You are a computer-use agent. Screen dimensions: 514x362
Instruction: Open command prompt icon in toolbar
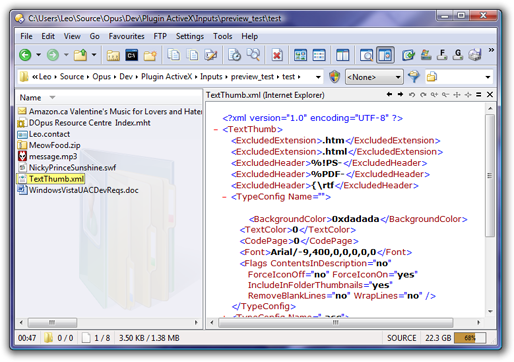point(132,55)
